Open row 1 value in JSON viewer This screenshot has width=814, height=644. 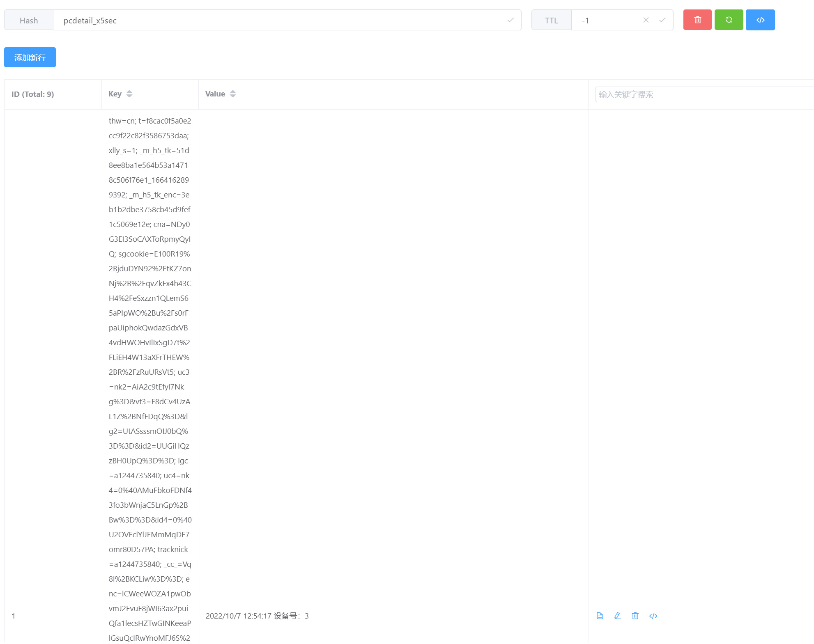(653, 616)
